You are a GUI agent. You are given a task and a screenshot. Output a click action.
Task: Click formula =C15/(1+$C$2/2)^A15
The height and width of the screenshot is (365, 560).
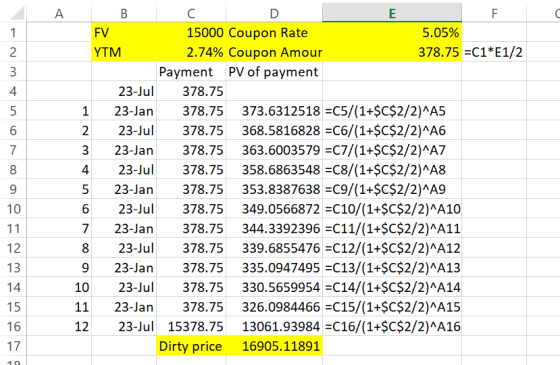393,307
